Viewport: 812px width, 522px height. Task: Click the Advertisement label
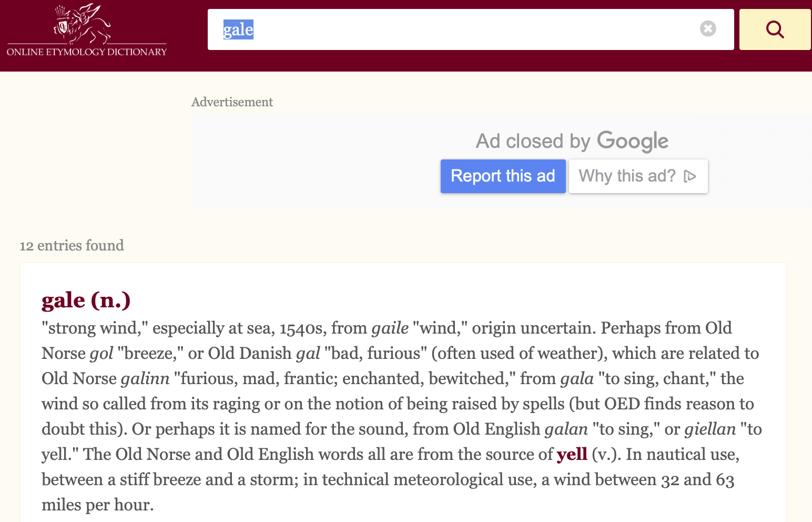click(232, 102)
